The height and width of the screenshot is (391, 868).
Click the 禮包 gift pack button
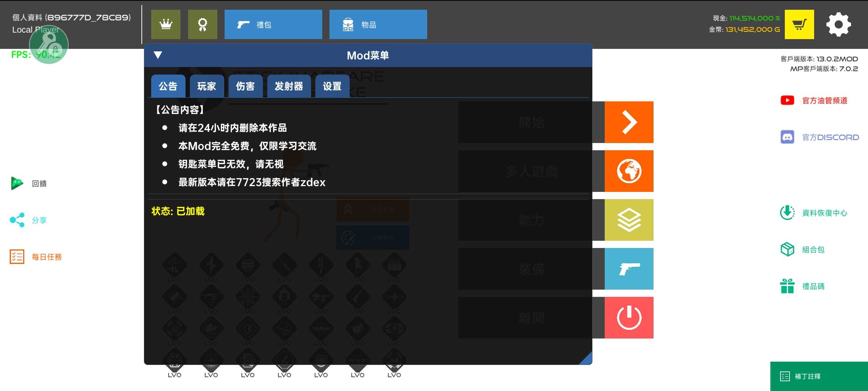click(x=273, y=24)
